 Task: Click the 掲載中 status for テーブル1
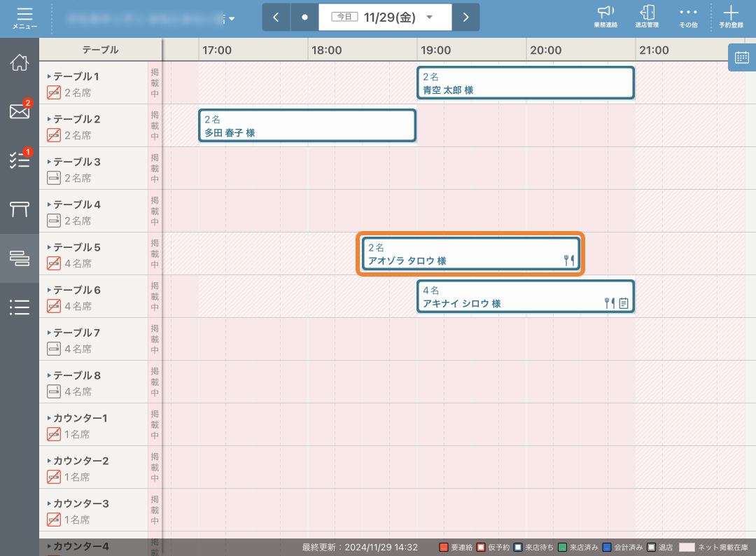[154, 83]
